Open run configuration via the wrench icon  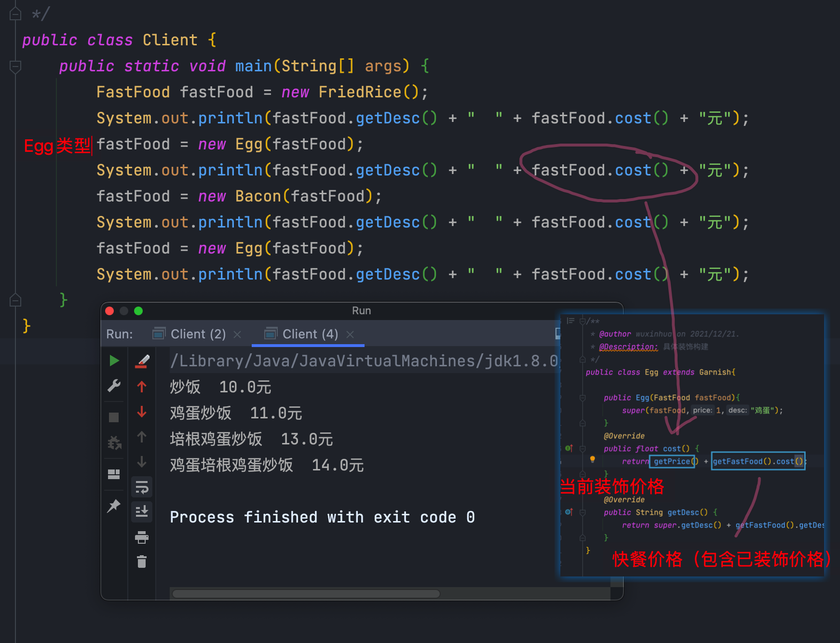tap(114, 386)
